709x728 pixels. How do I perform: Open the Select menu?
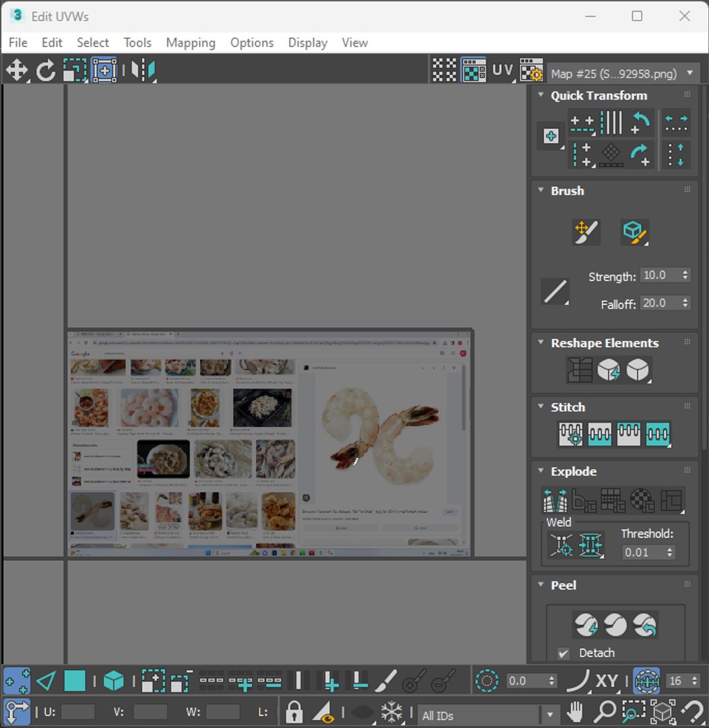click(x=93, y=42)
